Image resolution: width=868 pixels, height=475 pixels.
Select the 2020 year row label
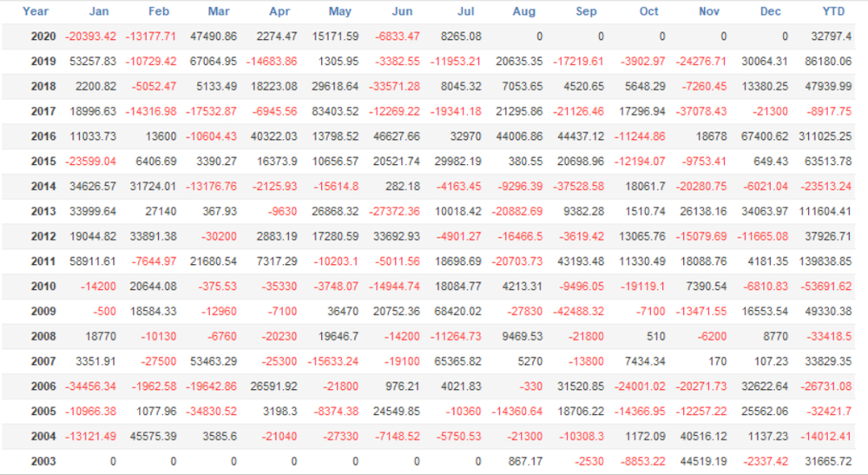tap(43, 36)
